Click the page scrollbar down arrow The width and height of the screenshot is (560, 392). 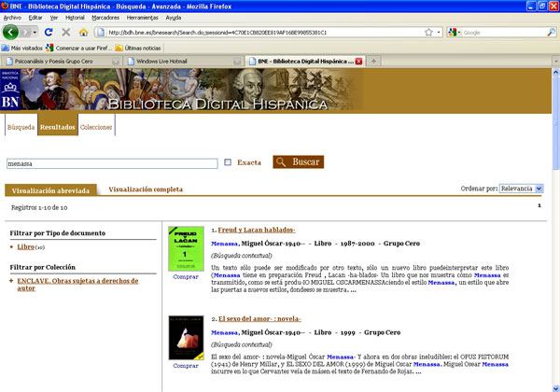[555, 388]
